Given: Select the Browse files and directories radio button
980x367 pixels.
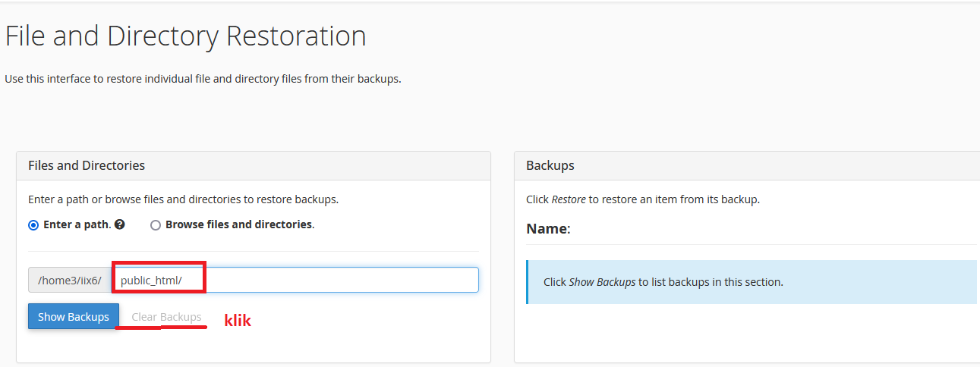Looking at the screenshot, I should 156,225.
